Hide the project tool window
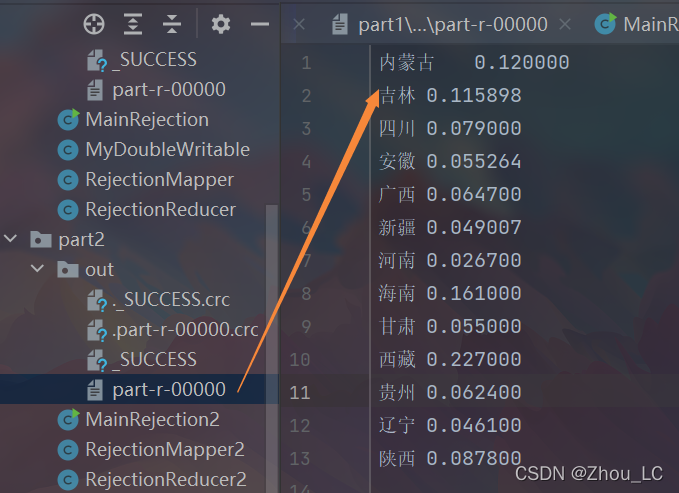 (260, 24)
